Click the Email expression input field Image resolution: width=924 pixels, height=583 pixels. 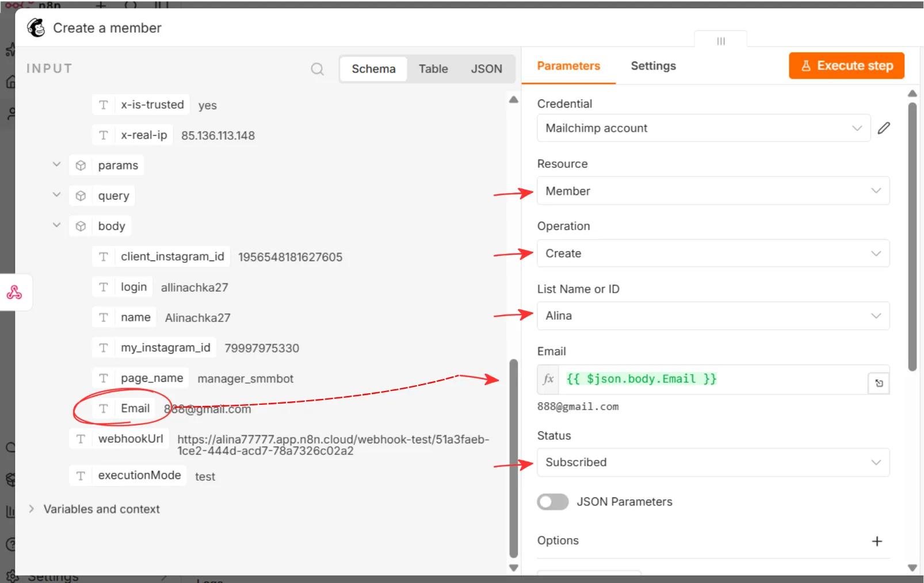click(x=712, y=379)
